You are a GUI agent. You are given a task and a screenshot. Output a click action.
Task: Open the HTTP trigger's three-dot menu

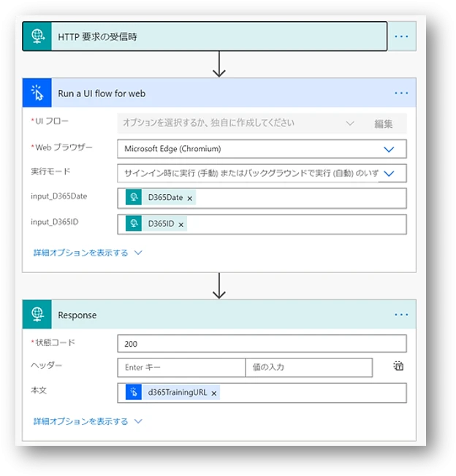click(401, 37)
